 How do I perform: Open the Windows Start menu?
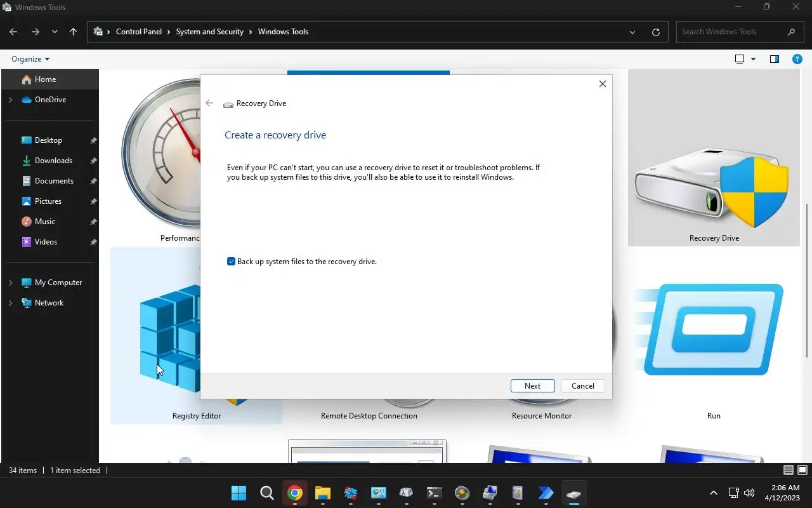tap(239, 493)
